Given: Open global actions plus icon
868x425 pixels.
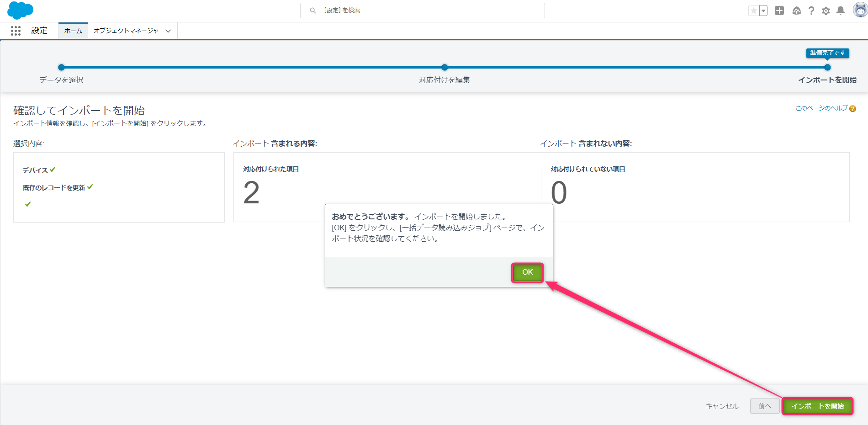Looking at the screenshot, I should click(779, 11).
